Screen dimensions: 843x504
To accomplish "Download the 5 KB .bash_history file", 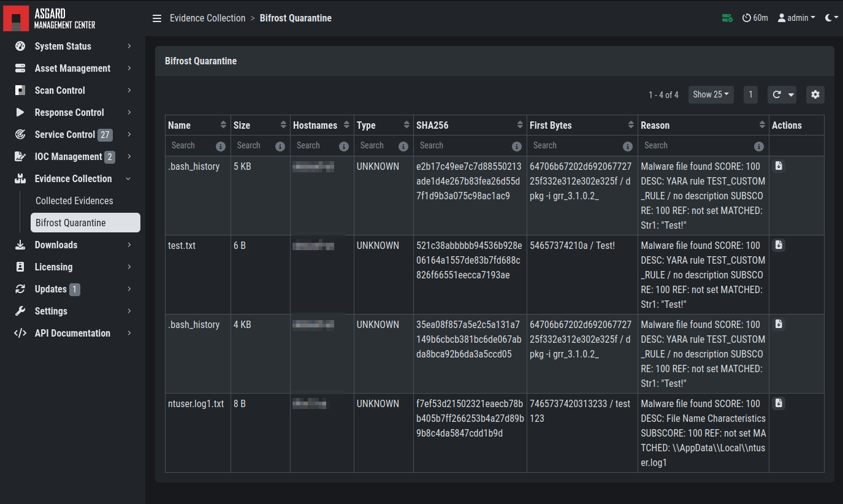I will 779,166.
